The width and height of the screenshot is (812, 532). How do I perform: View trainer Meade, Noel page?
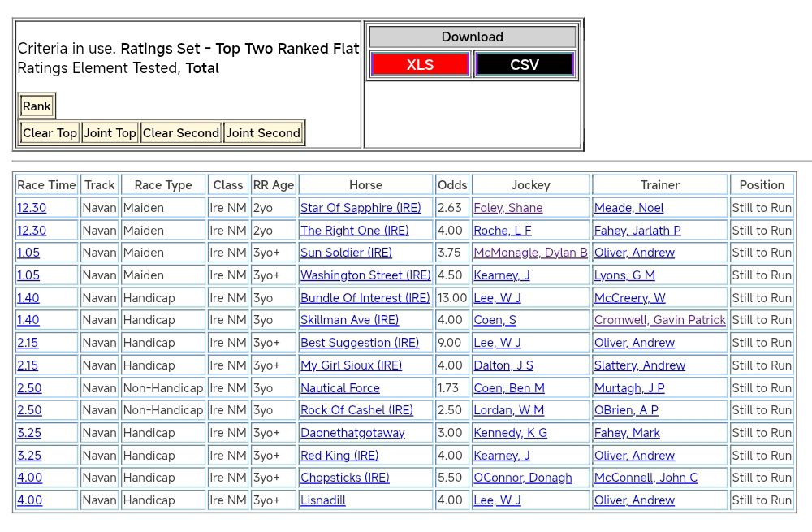tap(628, 208)
